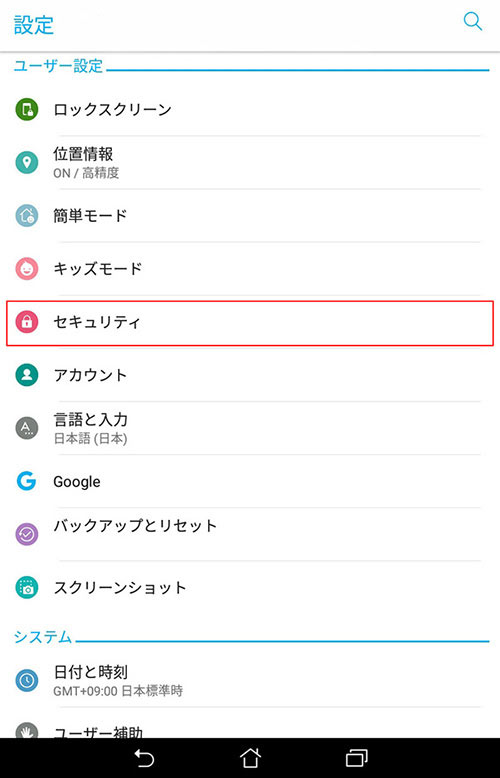
Task: Open 位置情報 ON / 高精度 entry
Action: 250,162
